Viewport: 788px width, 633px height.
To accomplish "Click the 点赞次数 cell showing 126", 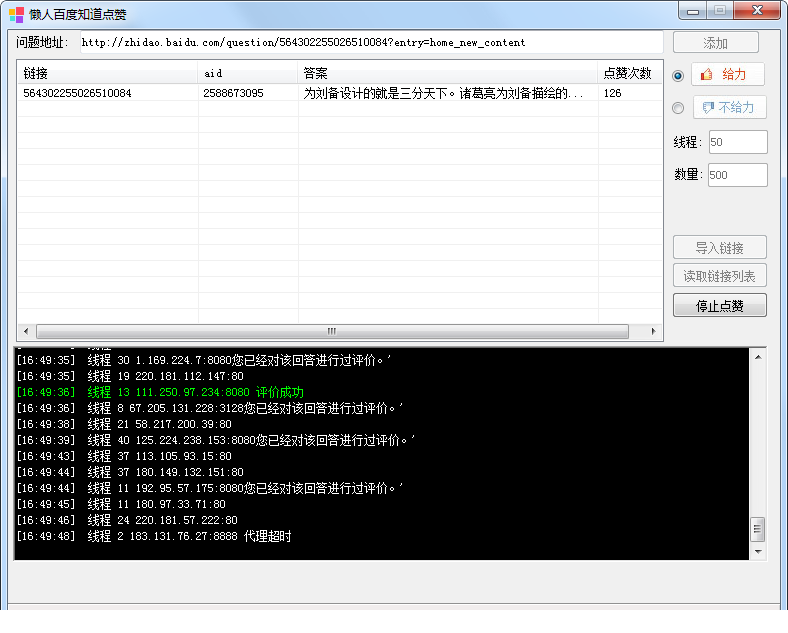I will (x=612, y=93).
